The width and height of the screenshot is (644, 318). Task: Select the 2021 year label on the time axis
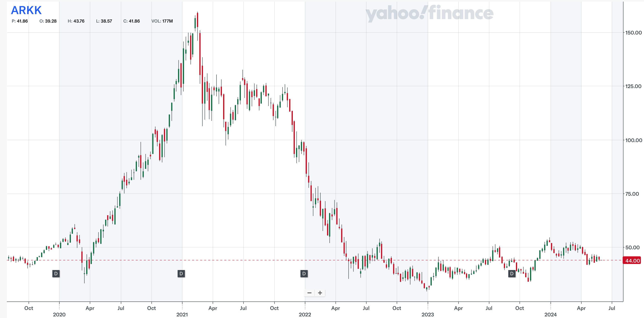[x=182, y=315]
